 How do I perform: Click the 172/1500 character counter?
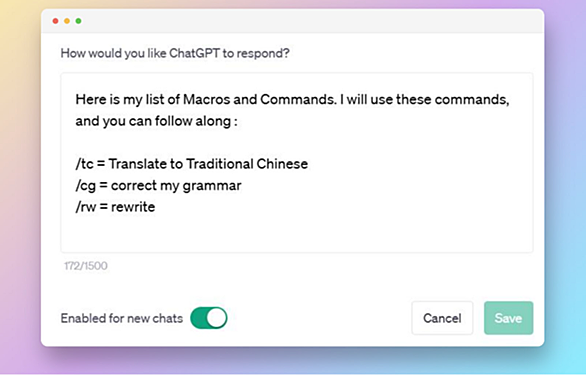86,266
